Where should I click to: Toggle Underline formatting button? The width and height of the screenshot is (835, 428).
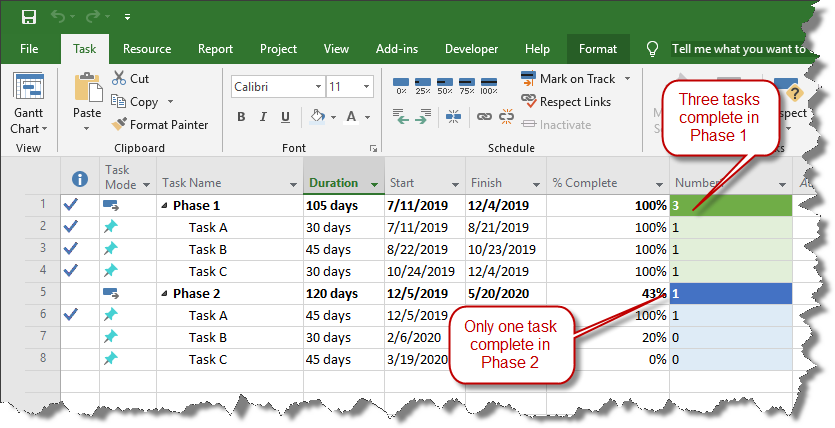point(285,117)
